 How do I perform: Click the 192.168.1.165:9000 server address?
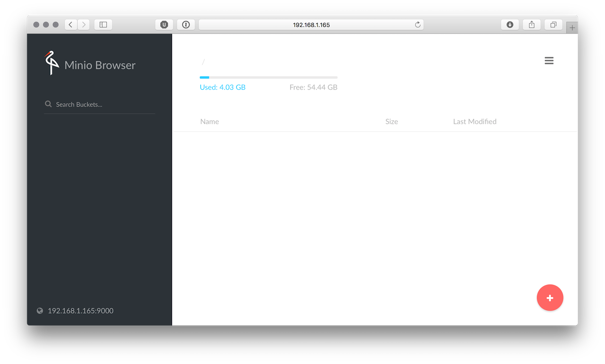coord(80,311)
